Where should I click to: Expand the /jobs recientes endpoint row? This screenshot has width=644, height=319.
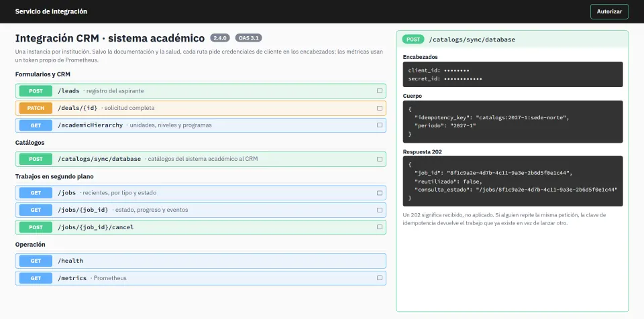click(x=201, y=193)
